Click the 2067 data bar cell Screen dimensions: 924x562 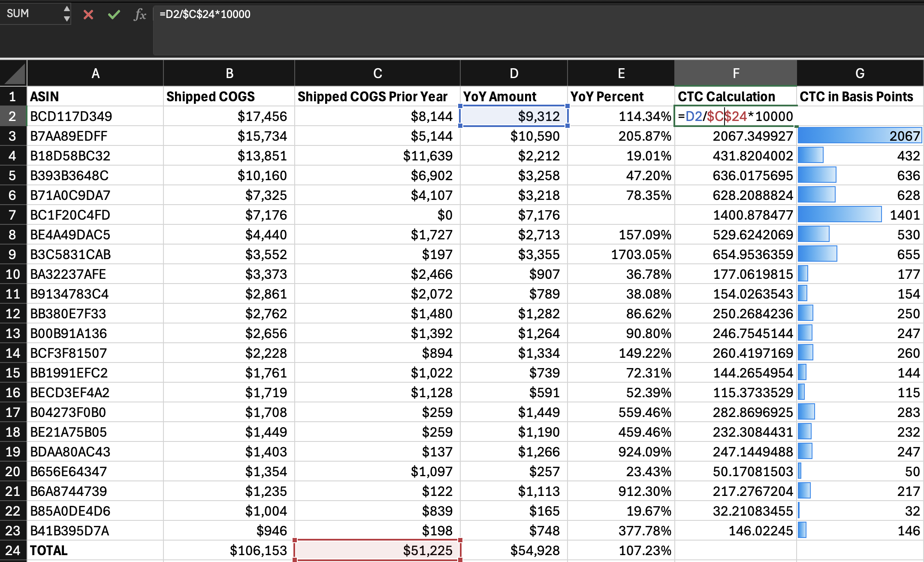coord(859,136)
